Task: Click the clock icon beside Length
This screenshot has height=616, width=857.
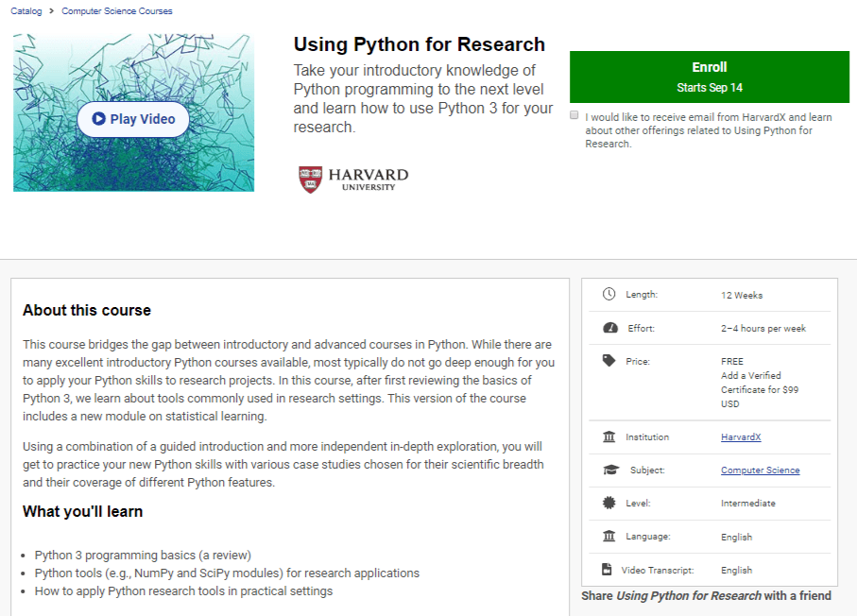Action: pos(608,295)
